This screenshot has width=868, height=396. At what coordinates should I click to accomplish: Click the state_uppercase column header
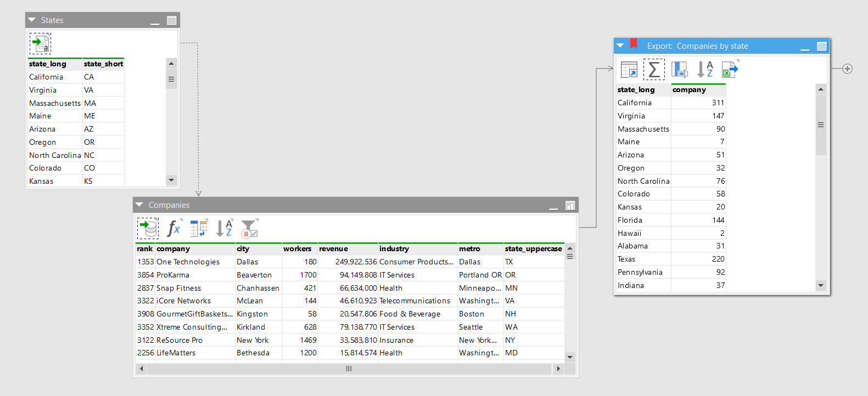click(534, 249)
